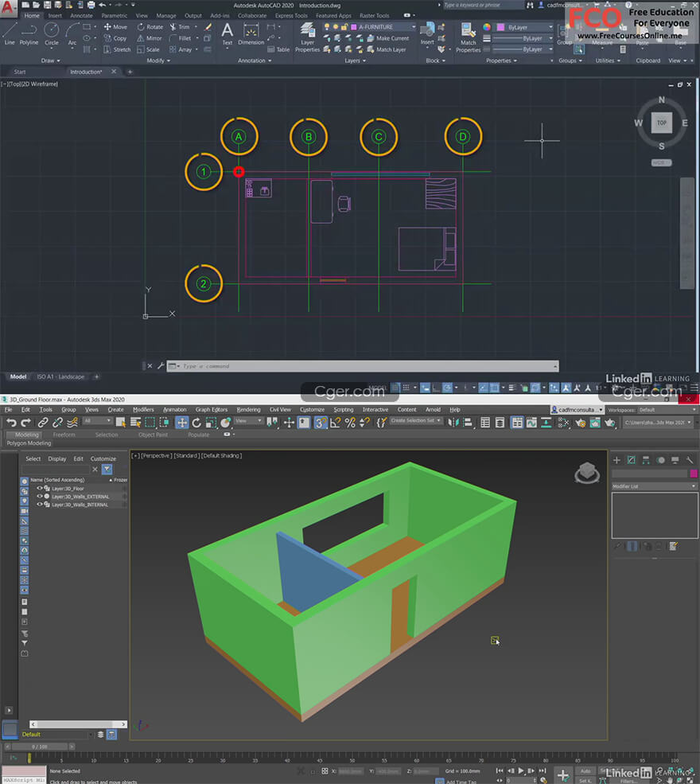Expand the Draw panel dropdown

(x=50, y=60)
